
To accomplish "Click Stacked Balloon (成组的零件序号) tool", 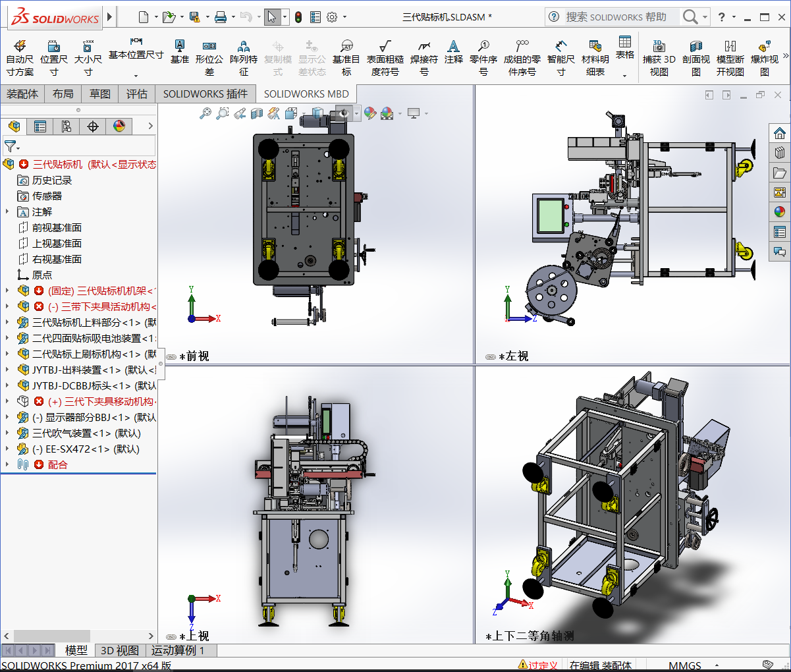I will tap(522, 58).
